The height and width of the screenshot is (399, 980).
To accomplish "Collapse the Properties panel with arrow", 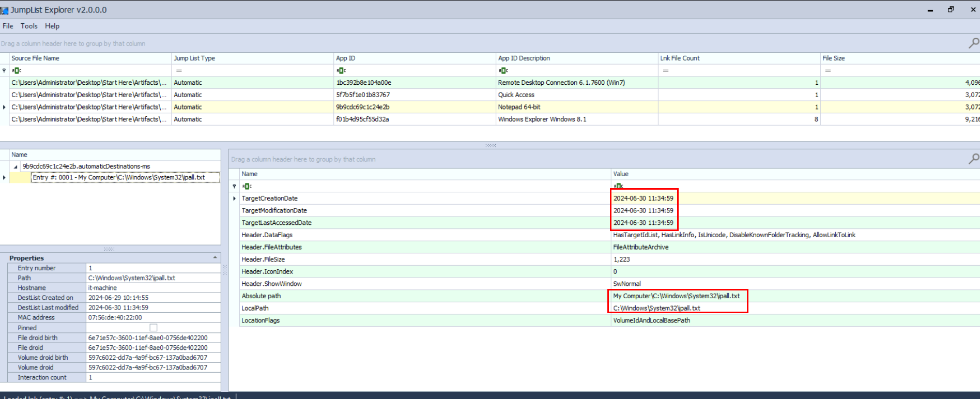I will click(215, 257).
